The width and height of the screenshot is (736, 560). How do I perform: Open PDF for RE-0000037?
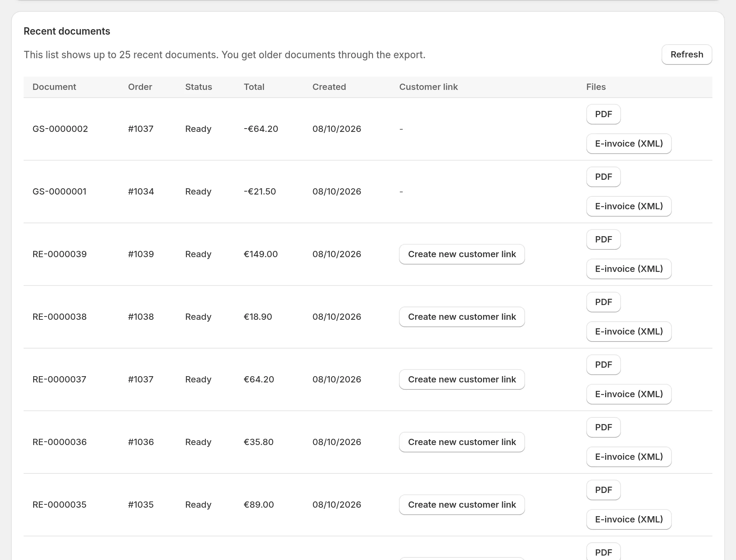pos(603,365)
